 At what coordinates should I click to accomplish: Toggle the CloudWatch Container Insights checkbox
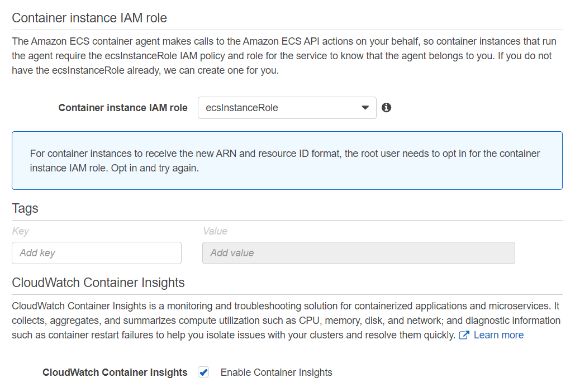[203, 372]
